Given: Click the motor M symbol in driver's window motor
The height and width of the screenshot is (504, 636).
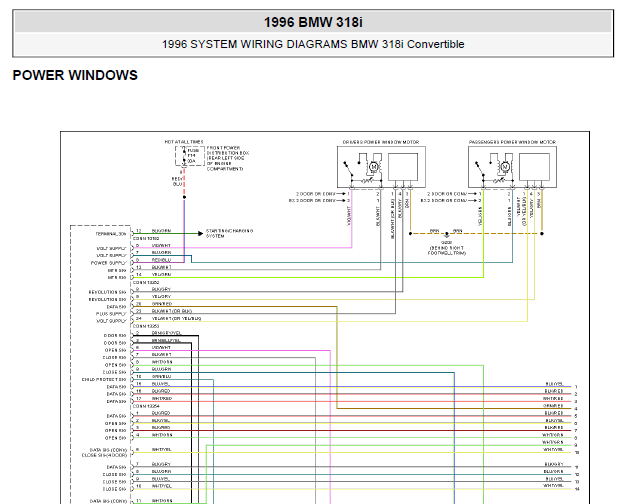Looking at the screenshot, I should point(374,166).
